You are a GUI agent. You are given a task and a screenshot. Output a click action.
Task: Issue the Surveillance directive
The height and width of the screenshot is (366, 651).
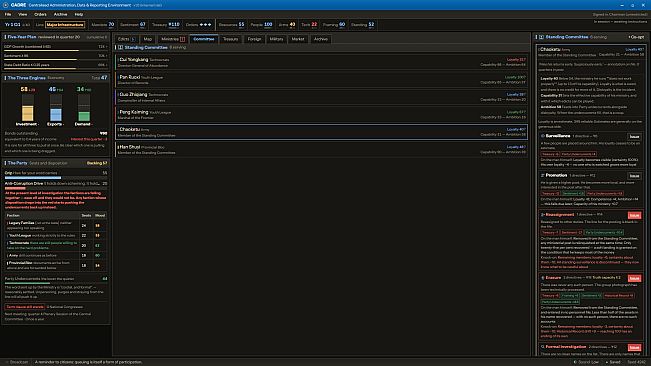coord(634,137)
